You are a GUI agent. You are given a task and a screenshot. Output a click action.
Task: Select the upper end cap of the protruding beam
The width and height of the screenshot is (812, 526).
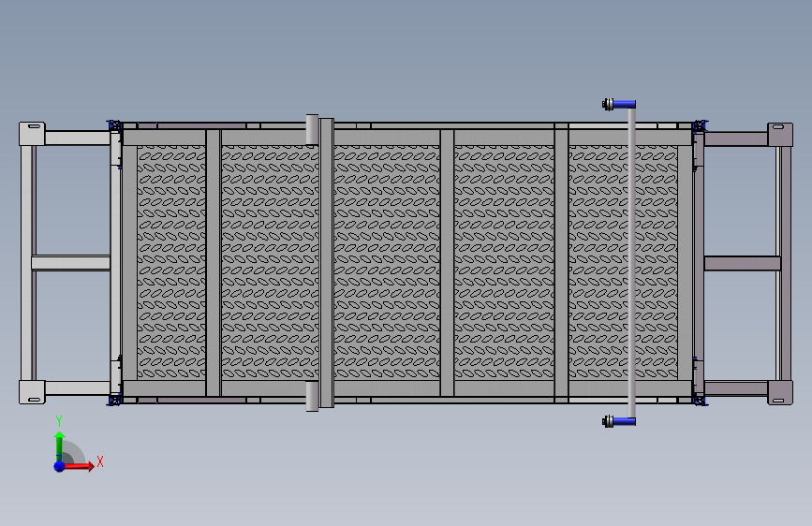pyautogui.click(x=312, y=129)
